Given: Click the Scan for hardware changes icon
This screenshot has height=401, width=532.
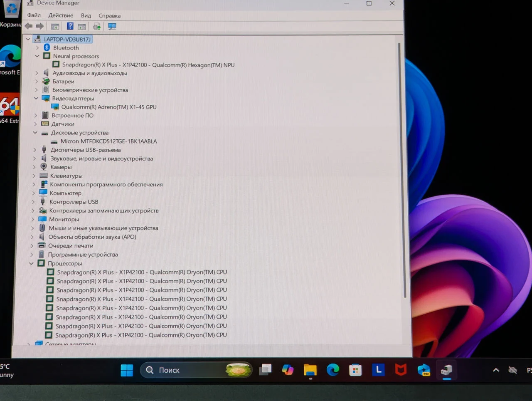Looking at the screenshot, I should (96, 26).
